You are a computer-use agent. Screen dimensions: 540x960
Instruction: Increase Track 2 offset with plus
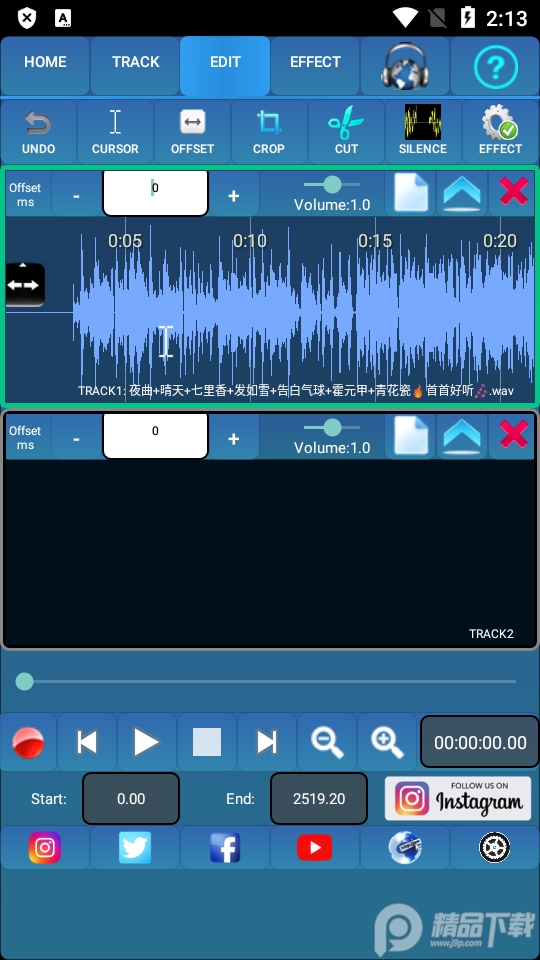coord(233,438)
